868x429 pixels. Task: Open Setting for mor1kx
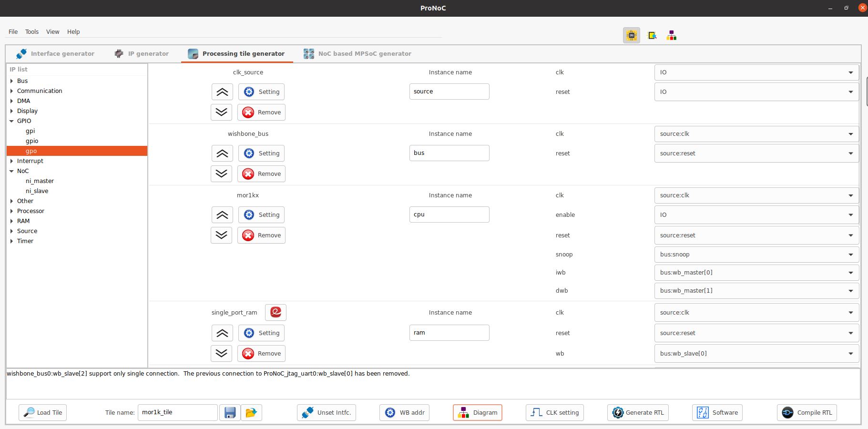pyautogui.click(x=261, y=215)
